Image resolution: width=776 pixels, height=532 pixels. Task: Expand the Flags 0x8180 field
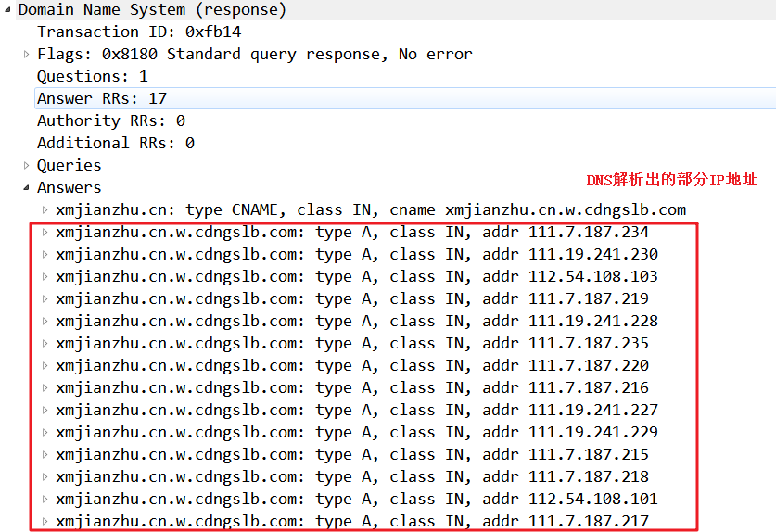coord(26,54)
